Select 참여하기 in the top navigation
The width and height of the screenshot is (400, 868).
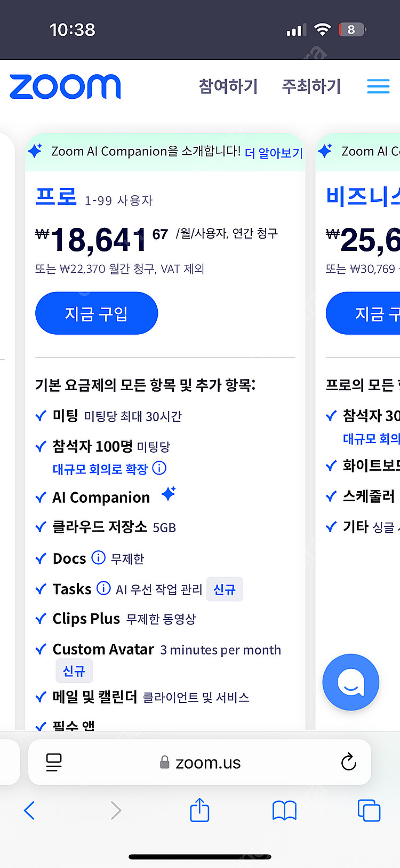[228, 86]
